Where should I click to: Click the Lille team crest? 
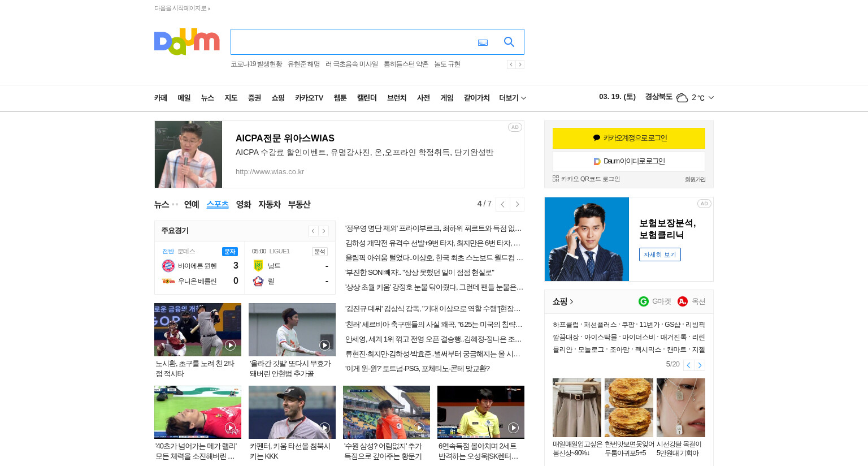pos(258,281)
